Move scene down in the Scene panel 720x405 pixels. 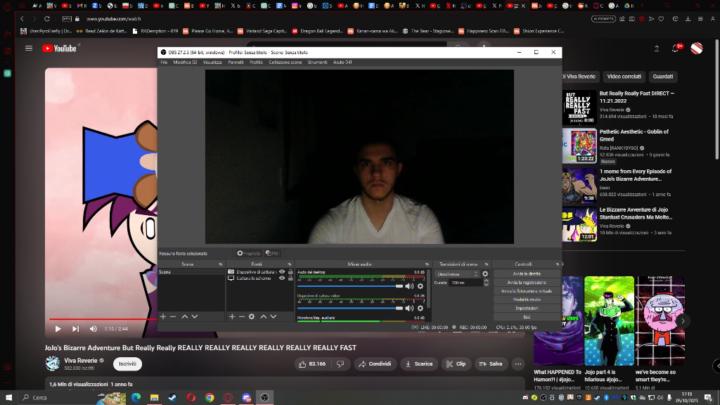coord(195,316)
